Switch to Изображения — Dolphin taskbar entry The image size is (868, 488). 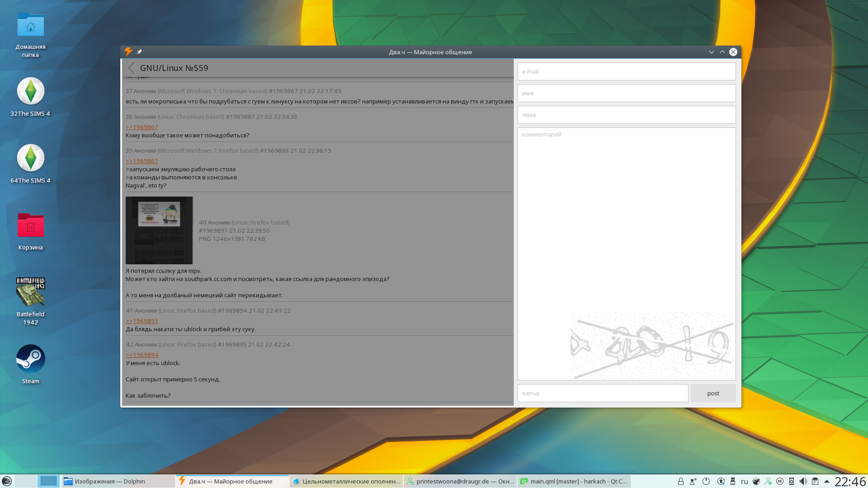(x=118, y=481)
